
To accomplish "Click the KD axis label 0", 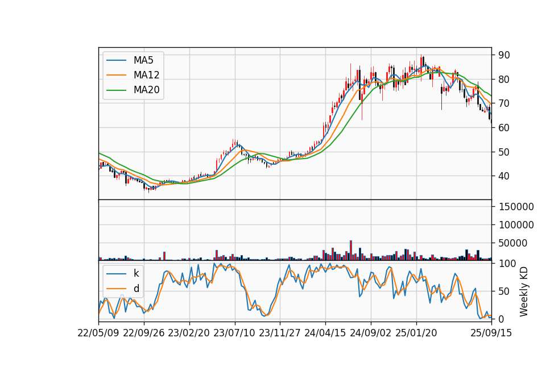I will point(502,319).
